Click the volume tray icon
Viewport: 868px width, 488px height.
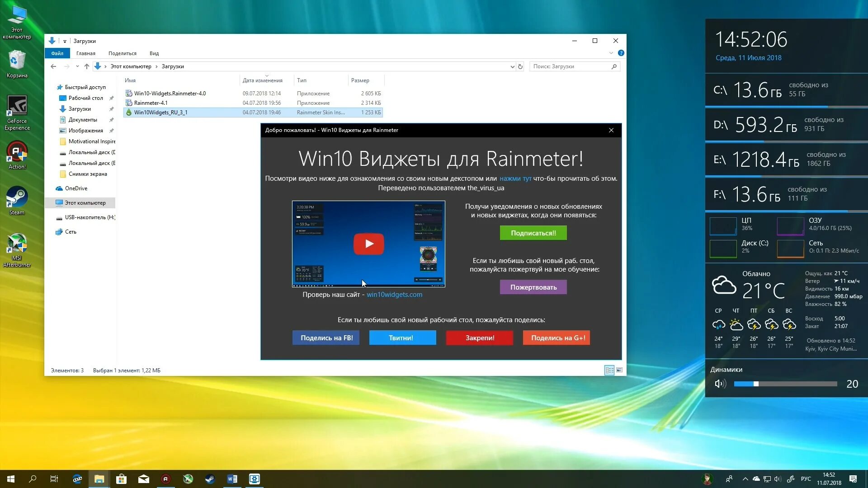pos(778,479)
